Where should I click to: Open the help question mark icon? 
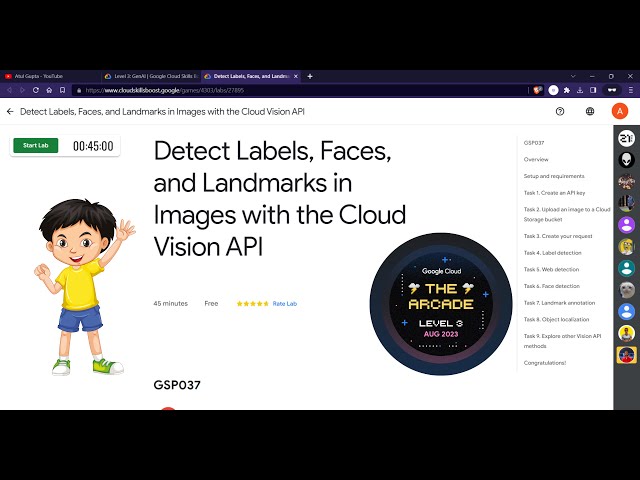tap(560, 111)
